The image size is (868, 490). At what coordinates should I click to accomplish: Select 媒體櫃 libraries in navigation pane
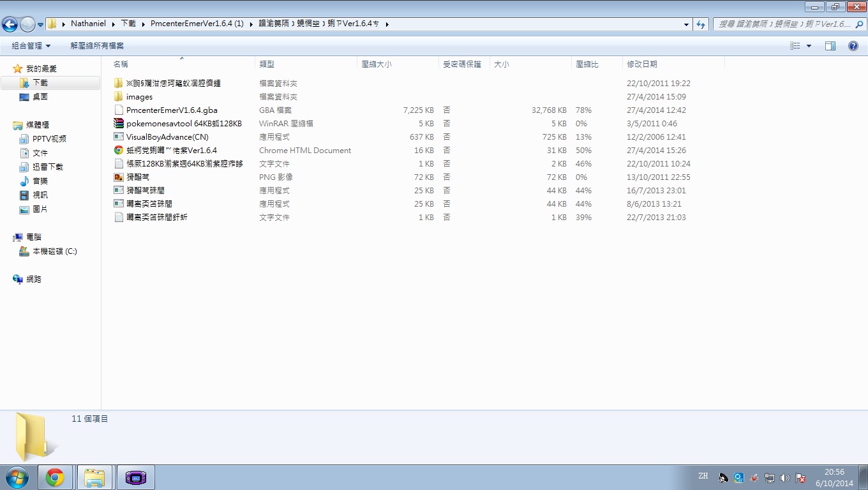point(37,125)
